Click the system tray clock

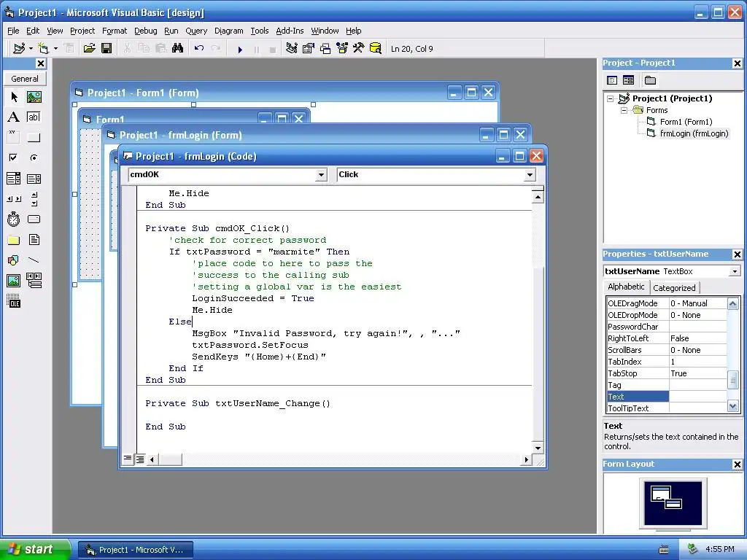pyautogui.click(x=720, y=549)
